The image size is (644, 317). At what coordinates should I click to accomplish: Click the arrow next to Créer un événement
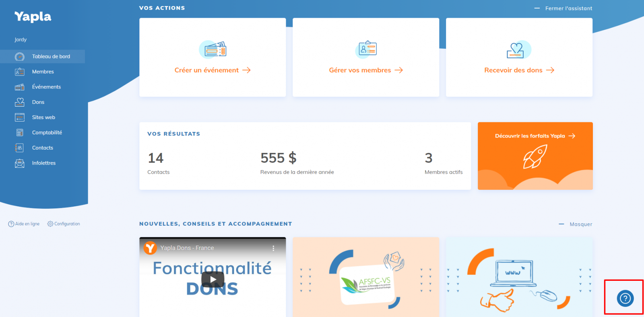coord(246,70)
